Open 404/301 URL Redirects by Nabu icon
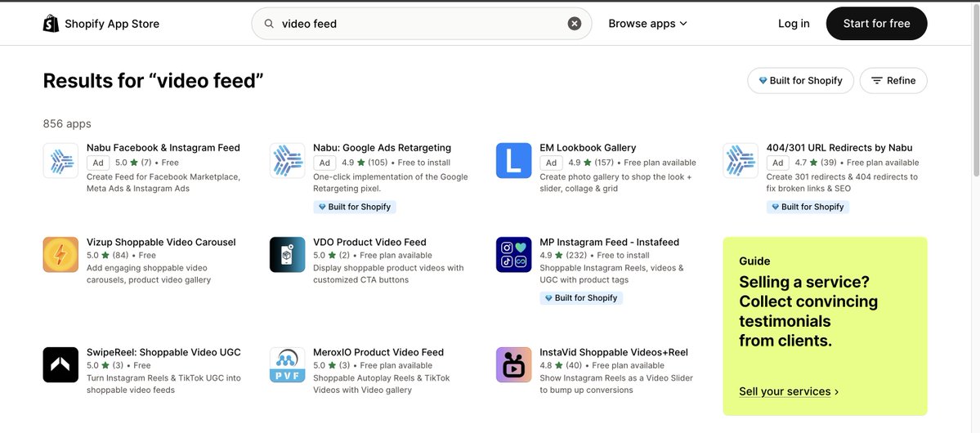 click(741, 161)
